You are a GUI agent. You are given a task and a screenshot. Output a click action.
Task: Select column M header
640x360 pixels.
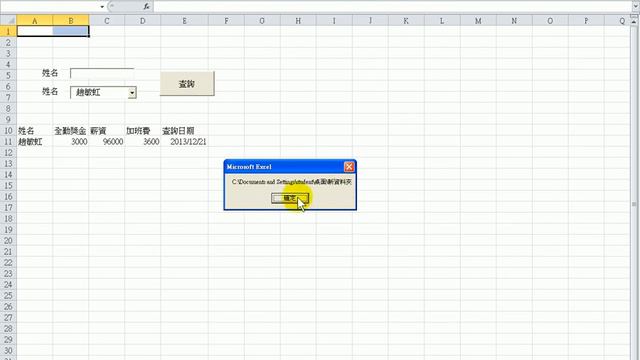pos(478,20)
